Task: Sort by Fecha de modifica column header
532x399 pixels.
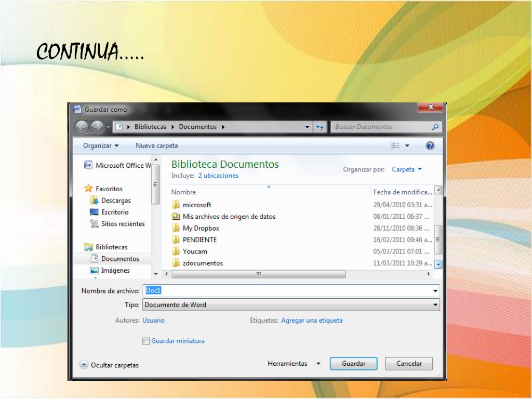Action: pos(402,192)
